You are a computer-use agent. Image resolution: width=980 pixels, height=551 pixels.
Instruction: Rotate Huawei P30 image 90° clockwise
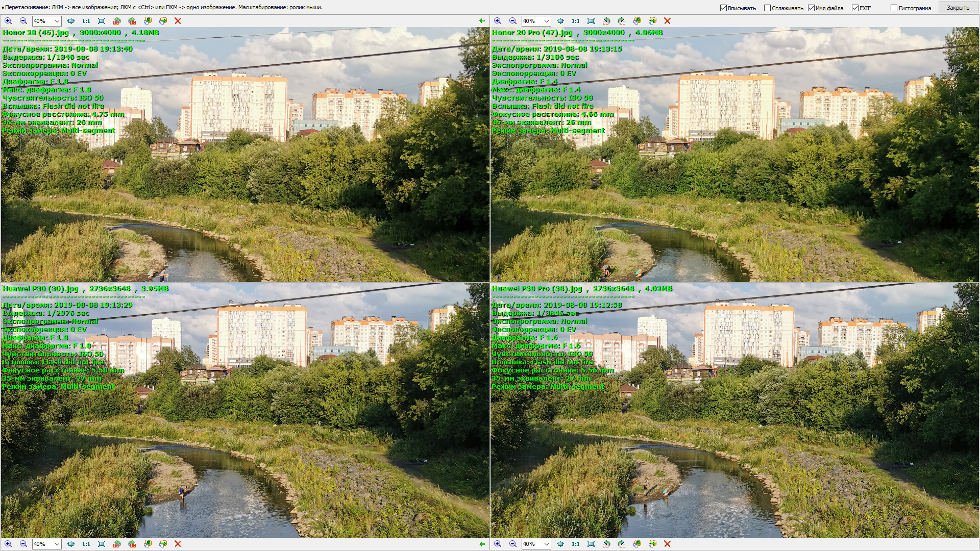132,544
